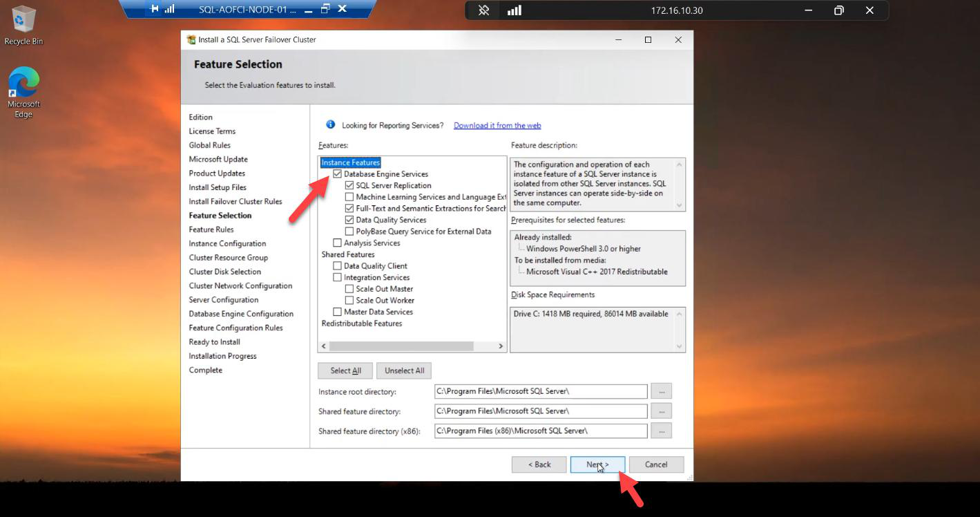Viewport: 980px width, 517px height.
Task: Check PolyBase Query Service for External Data
Action: coord(349,232)
